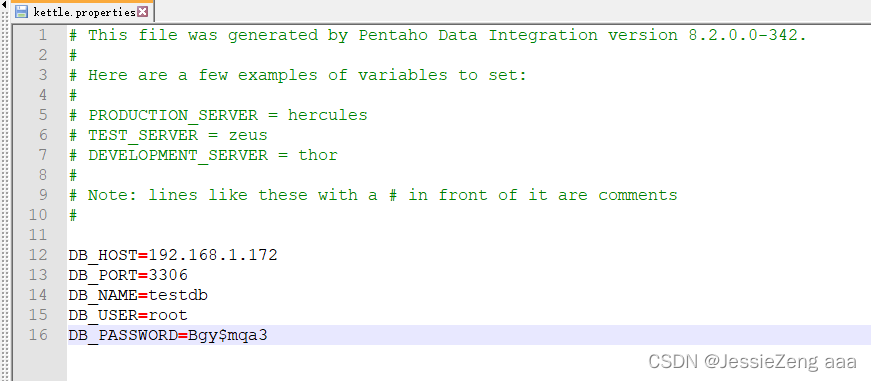Close the kettle.properties tab with the X icon
The width and height of the screenshot is (871, 381).
coord(143,11)
